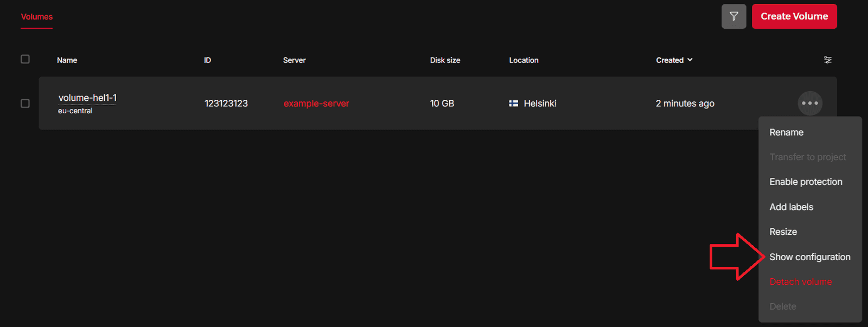Image resolution: width=868 pixels, height=327 pixels.
Task: Choose Enable protection in the menu
Action: (806, 182)
